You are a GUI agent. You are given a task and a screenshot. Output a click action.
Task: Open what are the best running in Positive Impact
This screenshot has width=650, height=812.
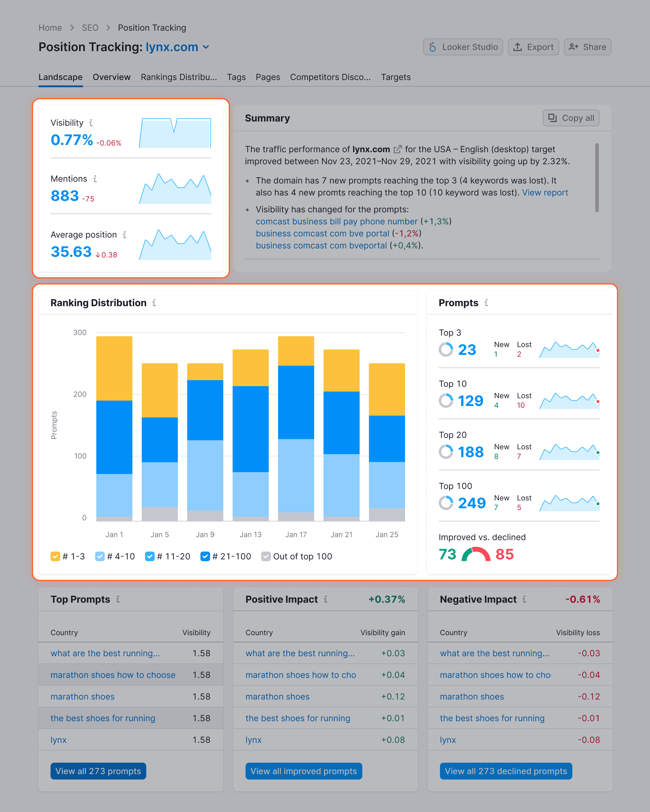pos(300,653)
